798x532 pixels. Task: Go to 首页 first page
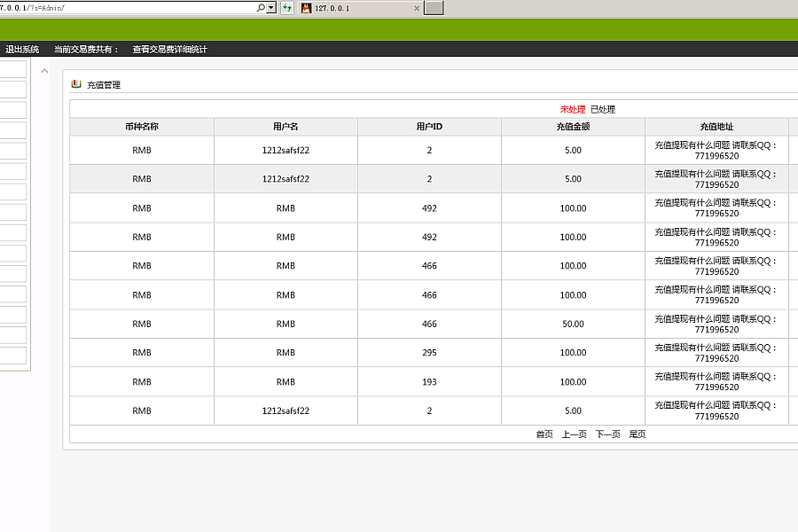[x=544, y=434]
